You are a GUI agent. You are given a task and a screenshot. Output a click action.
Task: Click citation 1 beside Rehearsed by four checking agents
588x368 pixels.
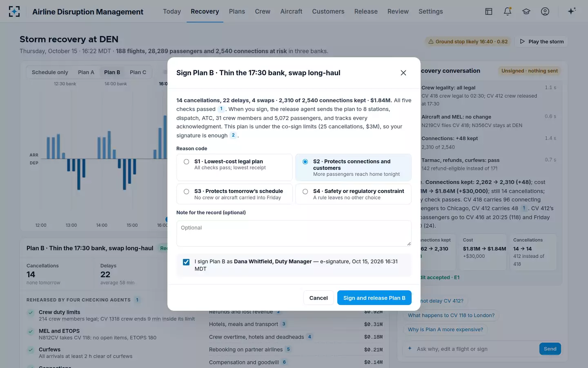137,300
